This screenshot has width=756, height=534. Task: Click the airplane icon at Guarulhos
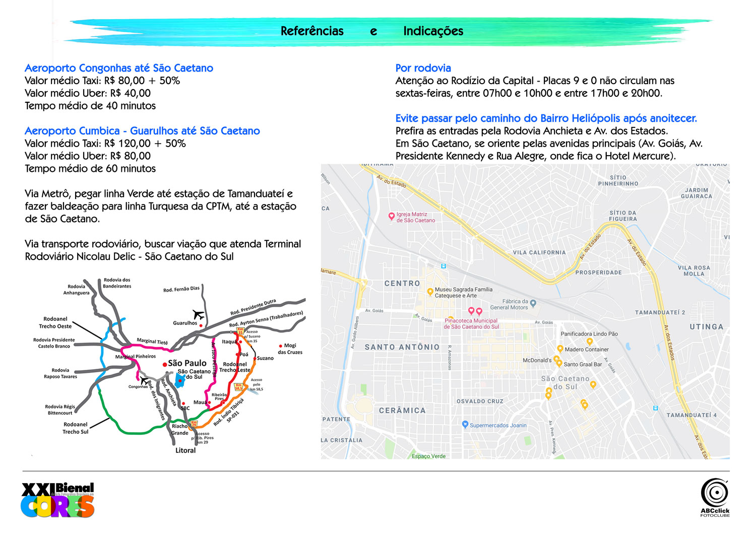click(199, 315)
